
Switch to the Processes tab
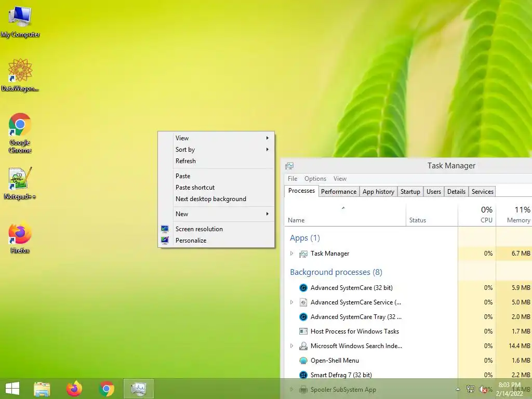point(301,191)
